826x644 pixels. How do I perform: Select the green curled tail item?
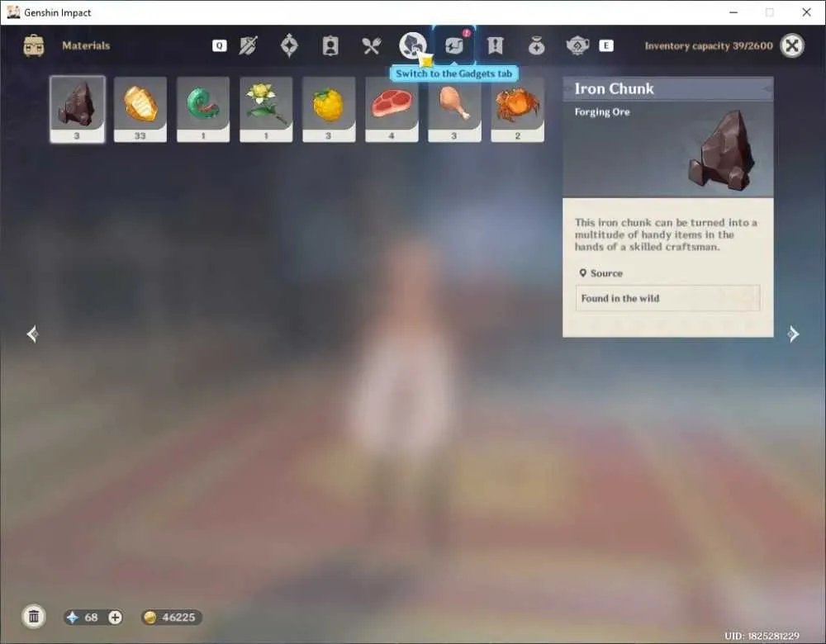point(203,109)
